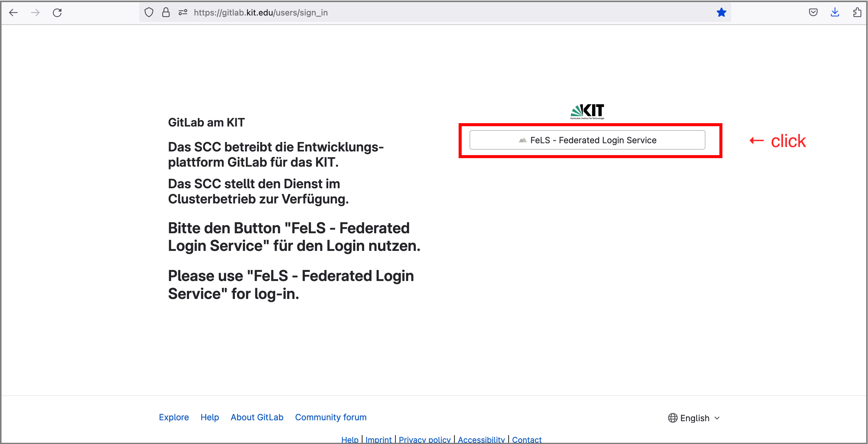Click the 'GitLab am KIT' heading
The width and height of the screenshot is (868, 444).
click(206, 122)
